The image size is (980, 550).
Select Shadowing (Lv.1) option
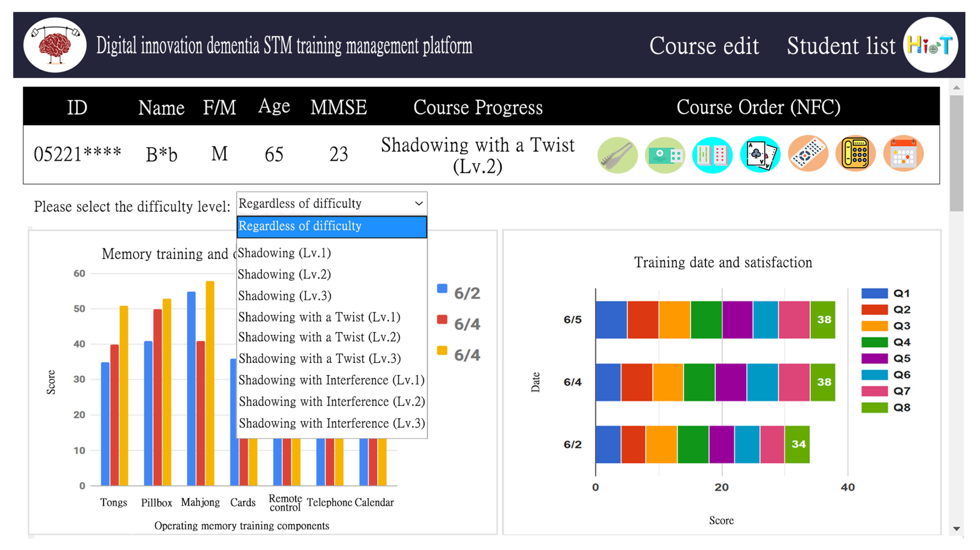[x=285, y=253]
